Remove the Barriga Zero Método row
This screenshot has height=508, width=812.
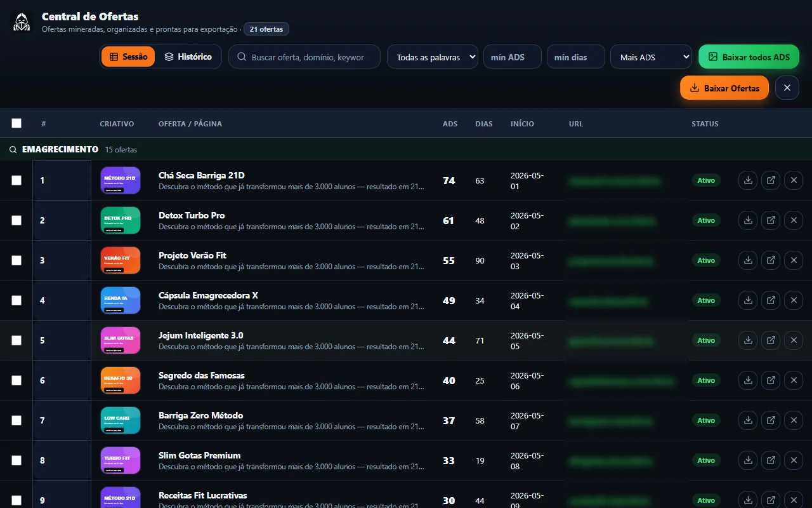794,420
